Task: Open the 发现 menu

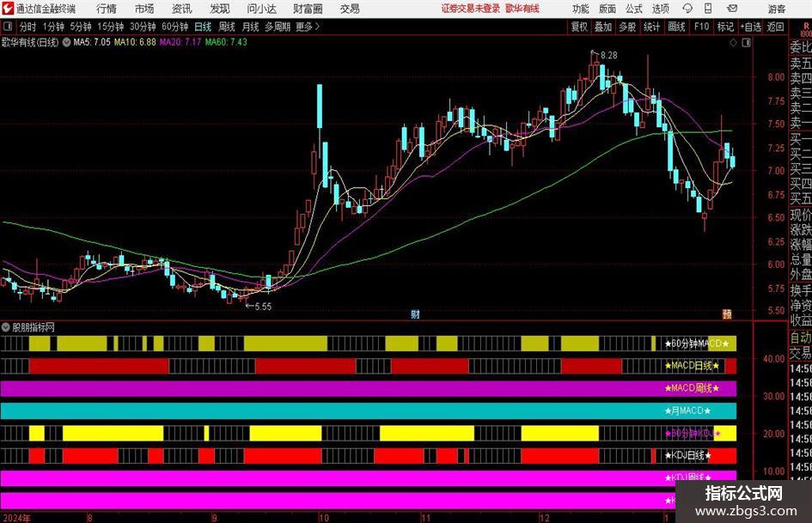Action: coord(220,9)
